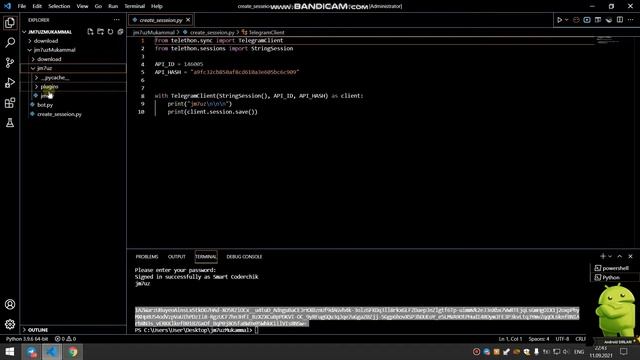Click the editor minimap

click(x=608, y=40)
